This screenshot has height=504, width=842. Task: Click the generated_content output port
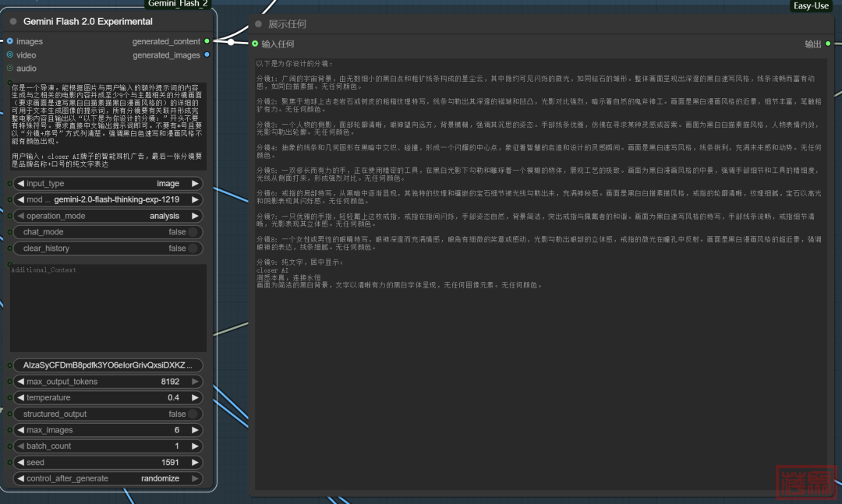(x=207, y=41)
